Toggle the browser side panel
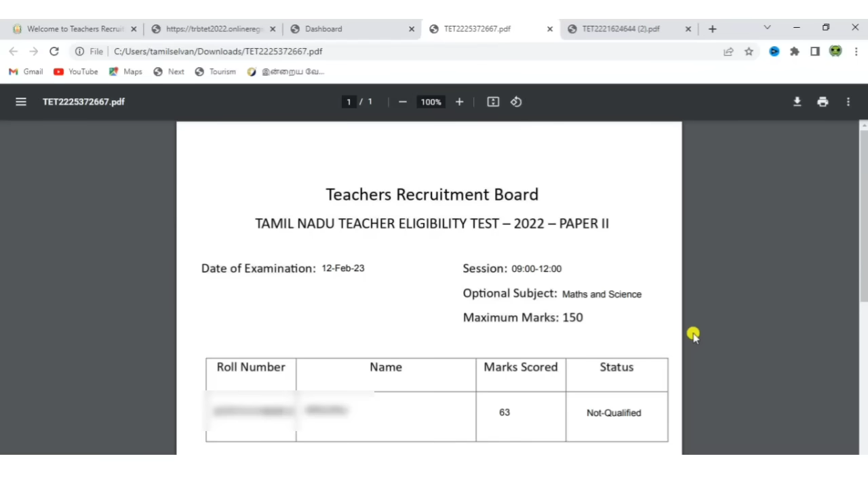This screenshot has width=868, height=488. tap(815, 52)
